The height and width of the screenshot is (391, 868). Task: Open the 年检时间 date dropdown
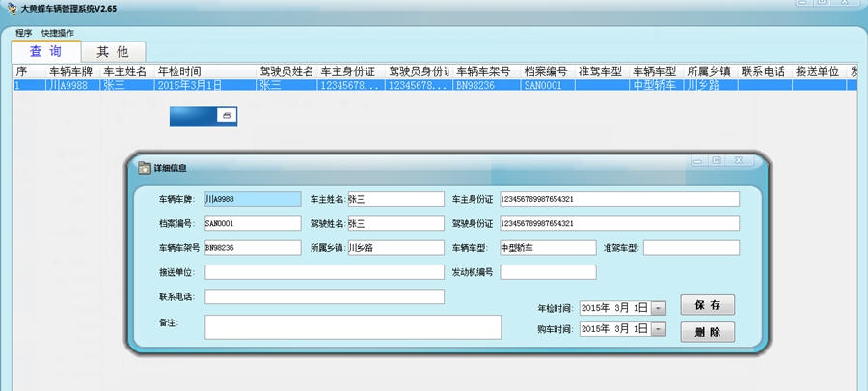pos(658,308)
